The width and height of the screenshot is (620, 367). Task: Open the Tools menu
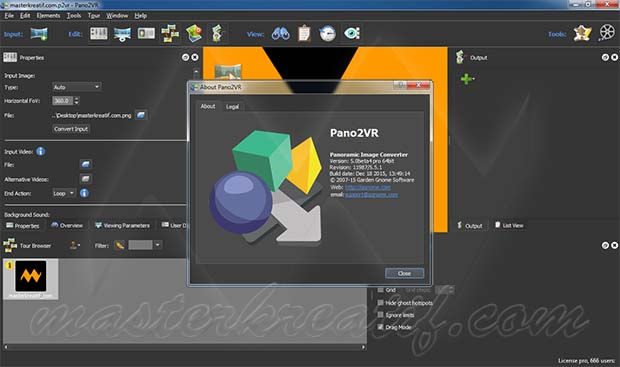[x=74, y=15]
